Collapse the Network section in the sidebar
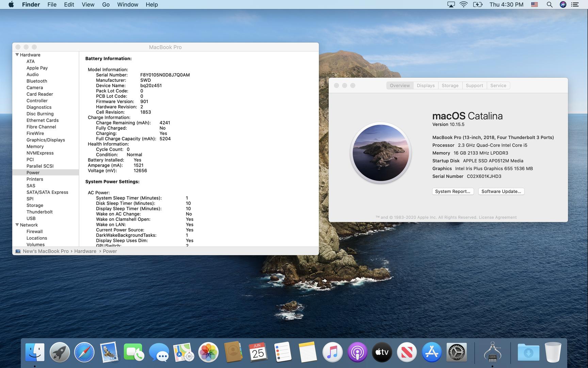The width and height of the screenshot is (588, 368). point(17,225)
